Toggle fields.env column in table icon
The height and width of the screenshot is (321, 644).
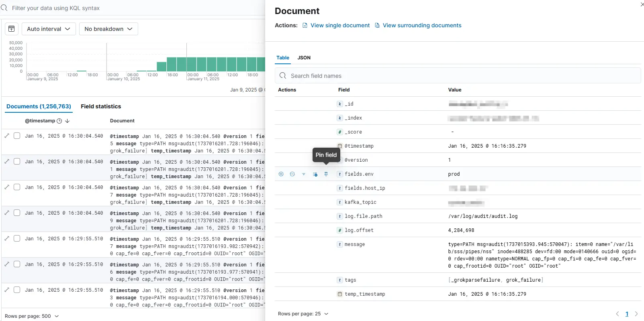pyautogui.click(x=315, y=174)
